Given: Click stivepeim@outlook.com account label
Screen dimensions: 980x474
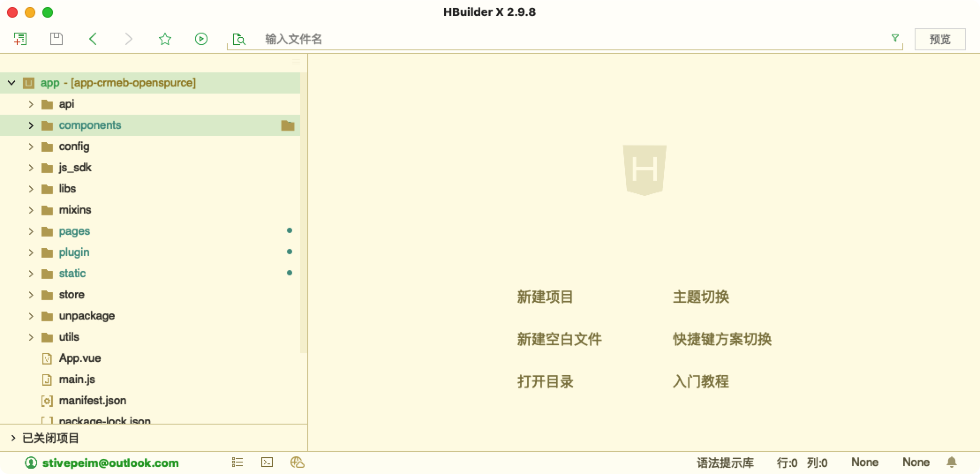Looking at the screenshot, I should pyautogui.click(x=110, y=463).
